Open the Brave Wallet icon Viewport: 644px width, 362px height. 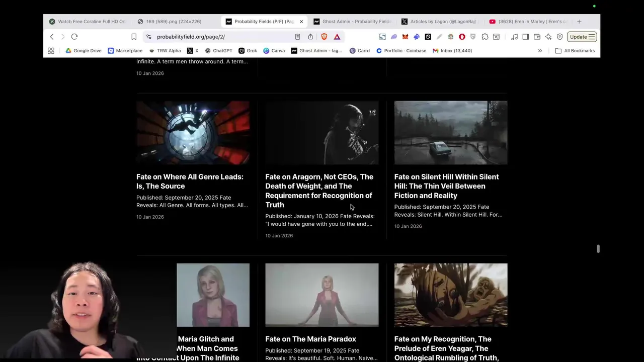point(537,37)
